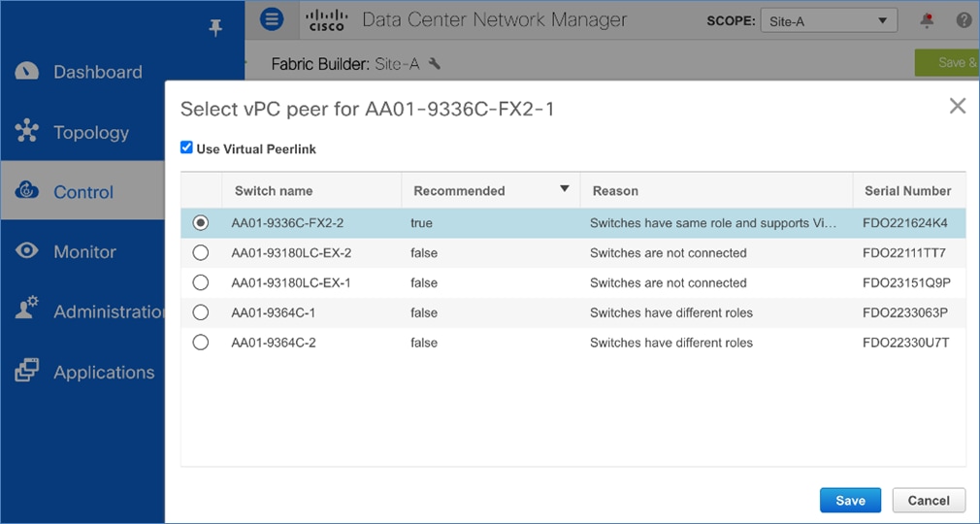Click serial number FDO23151Q9P
The height and width of the screenshot is (524, 980).
(x=906, y=282)
